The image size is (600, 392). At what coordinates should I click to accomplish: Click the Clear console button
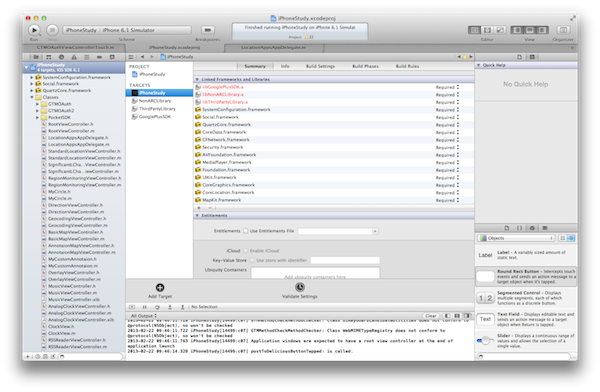[x=430, y=316]
